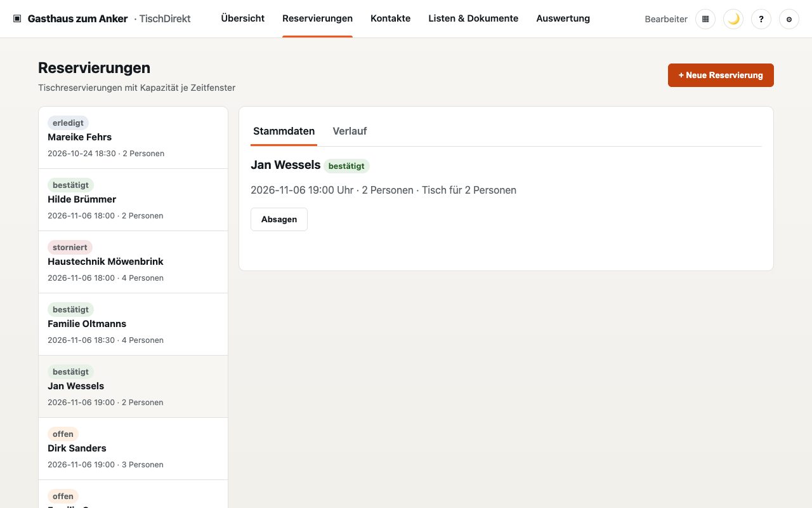Open the Dirk Sanders reservation

pyautogui.click(x=133, y=449)
